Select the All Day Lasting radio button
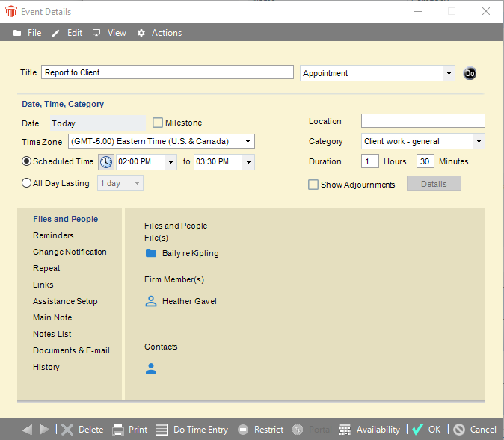Image resolution: width=504 pixels, height=440 pixels. (27, 183)
